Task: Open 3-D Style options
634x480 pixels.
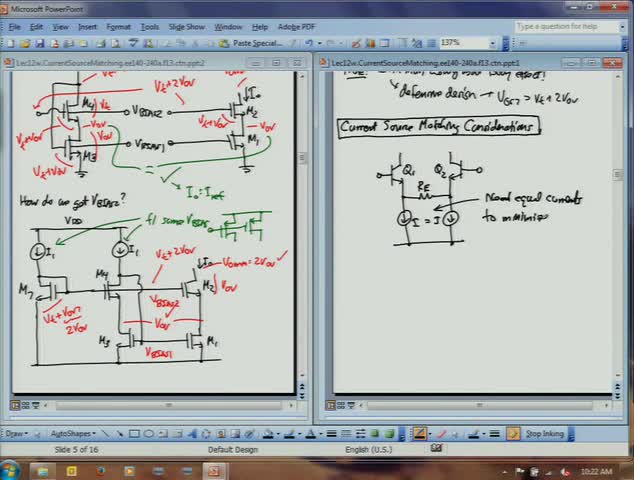Action: [389, 434]
